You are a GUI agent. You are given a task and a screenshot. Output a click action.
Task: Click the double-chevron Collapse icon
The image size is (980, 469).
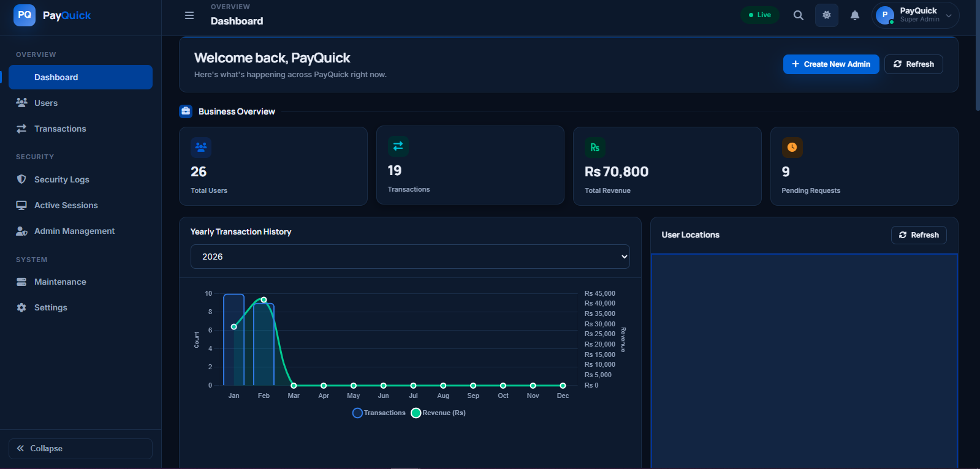pyautogui.click(x=20, y=448)
